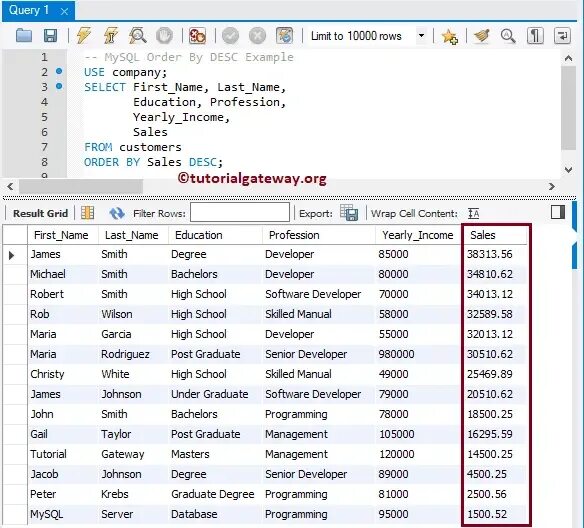The image size is (584, 528).
Task: Open Limit to 10000 rows dropdown
Action: pyautogui.click(x=421, y=36)
